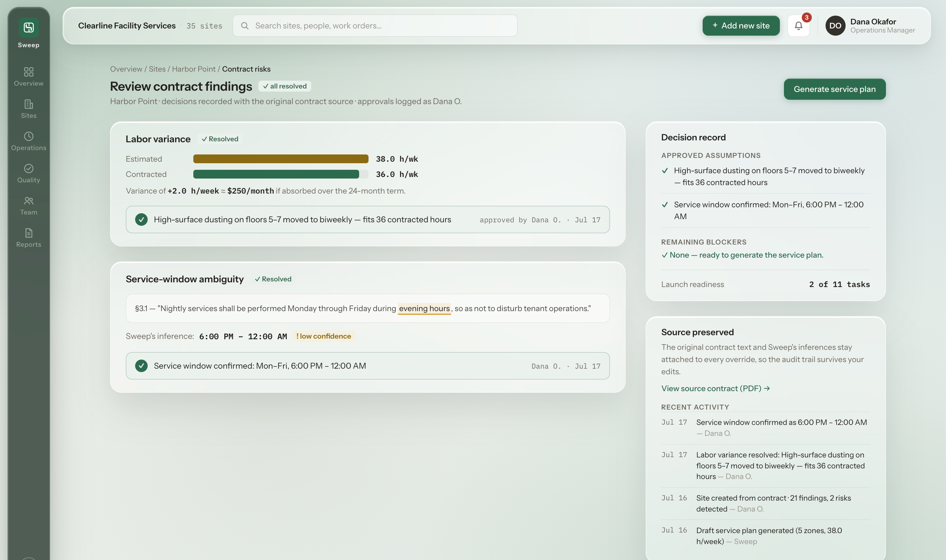The image size is (946, 560).
Task: Click the Service-window ambiguity heading
Action: click(x=185, y=279)
